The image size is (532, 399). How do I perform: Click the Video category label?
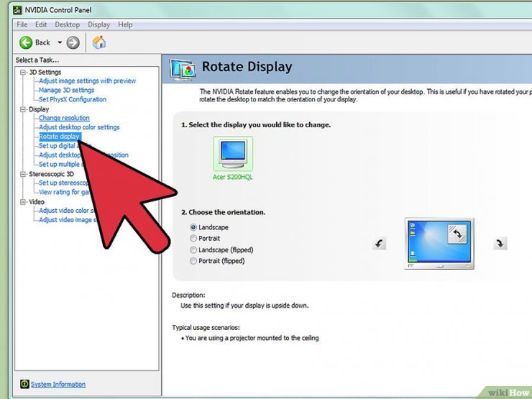[x=37, y=202]
